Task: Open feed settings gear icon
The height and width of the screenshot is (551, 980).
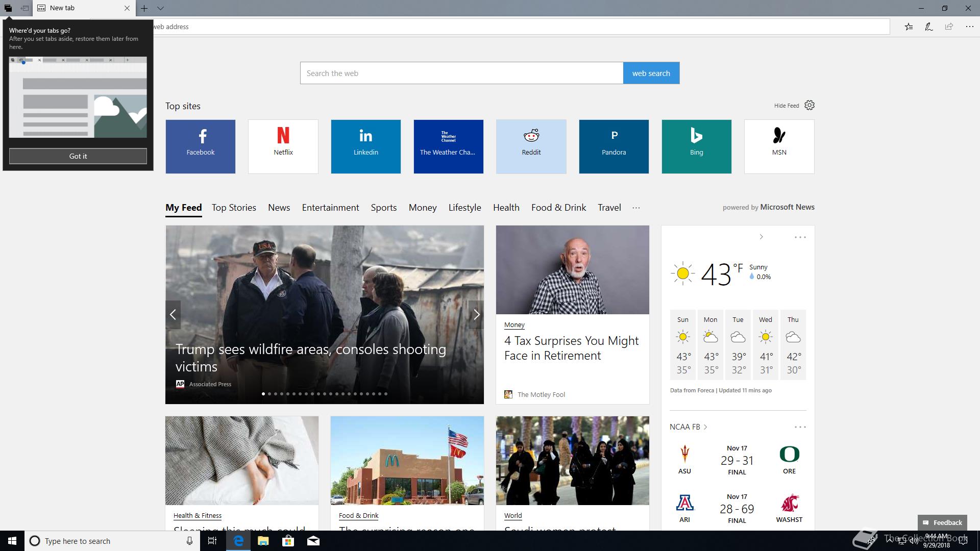Action: (810, 105)
